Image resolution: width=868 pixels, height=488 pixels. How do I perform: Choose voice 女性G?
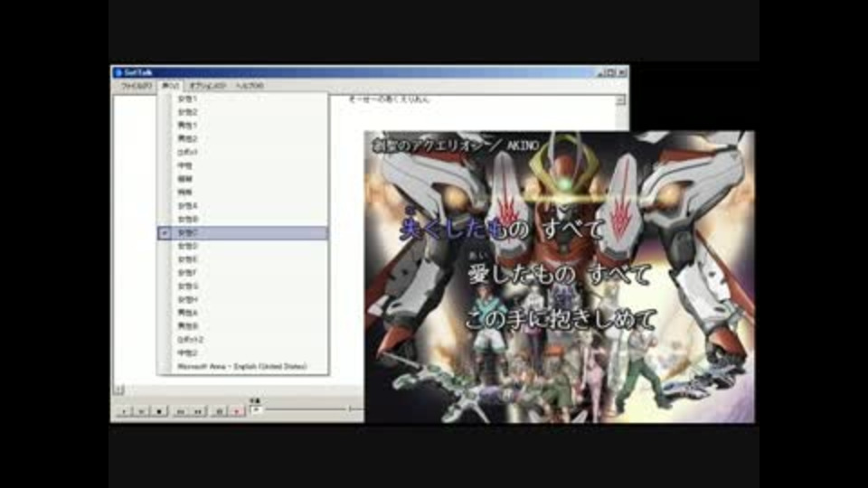point(243,286)
